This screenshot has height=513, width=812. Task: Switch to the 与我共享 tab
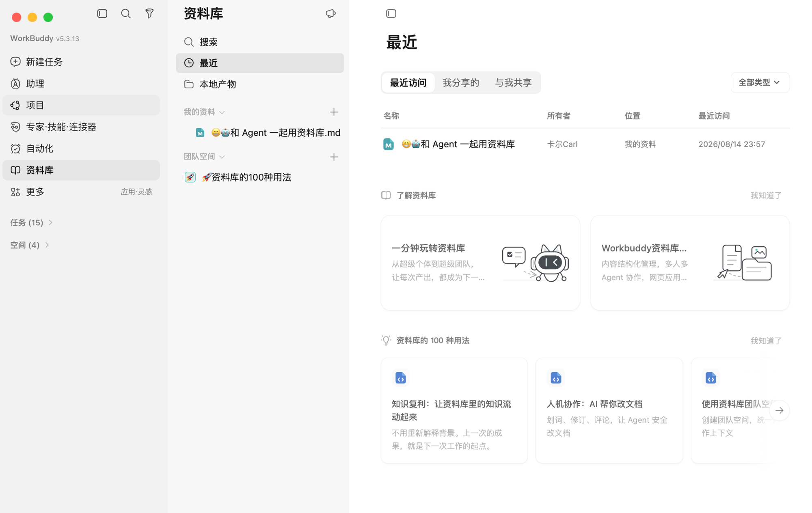coord(513,83)
